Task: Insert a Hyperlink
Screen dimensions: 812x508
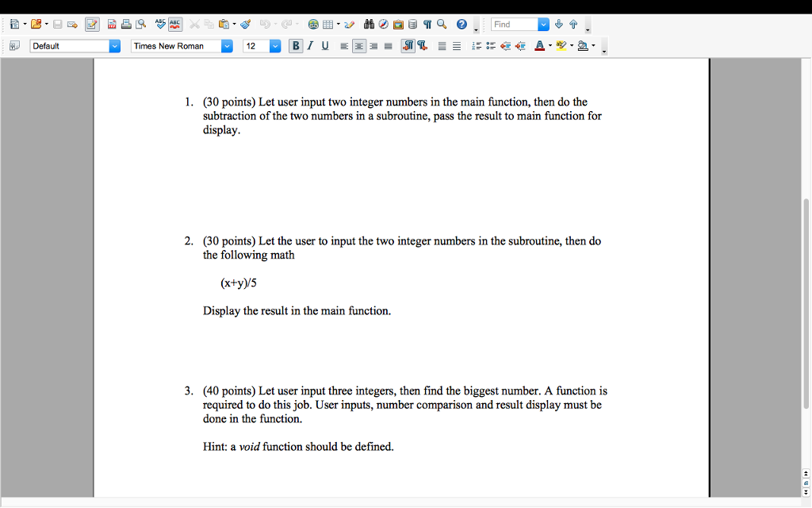Action: tap(313, 25)
